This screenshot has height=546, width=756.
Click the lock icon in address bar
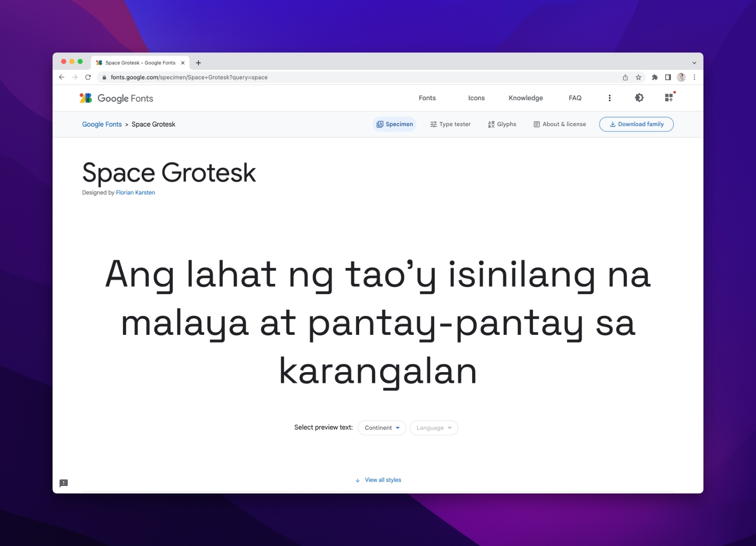click(x=104, y=77)
